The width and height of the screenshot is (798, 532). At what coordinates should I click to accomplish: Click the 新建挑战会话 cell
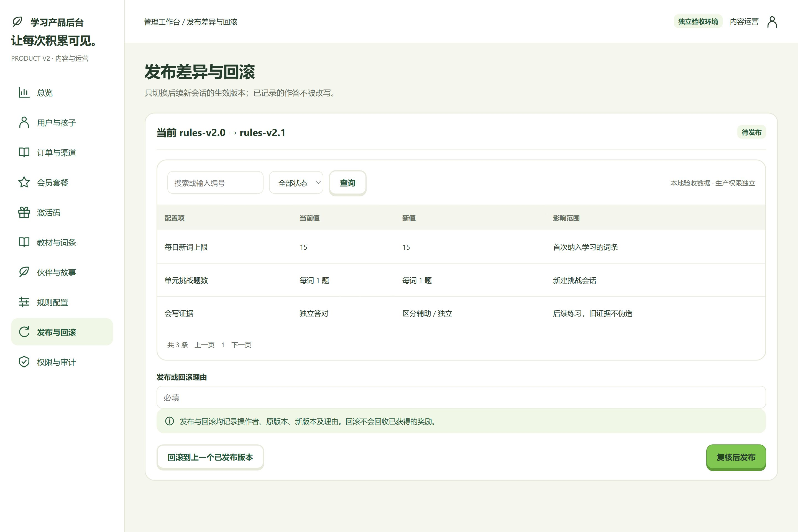click(x=574, y=280)
